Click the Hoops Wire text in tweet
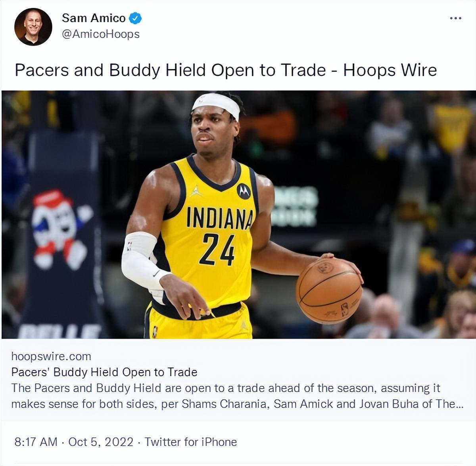 click(390, 70)
